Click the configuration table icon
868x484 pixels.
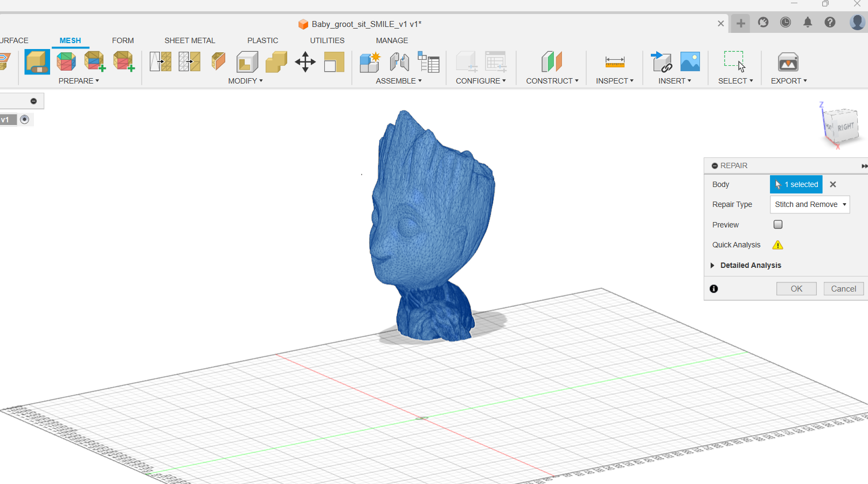pos(496,61)
